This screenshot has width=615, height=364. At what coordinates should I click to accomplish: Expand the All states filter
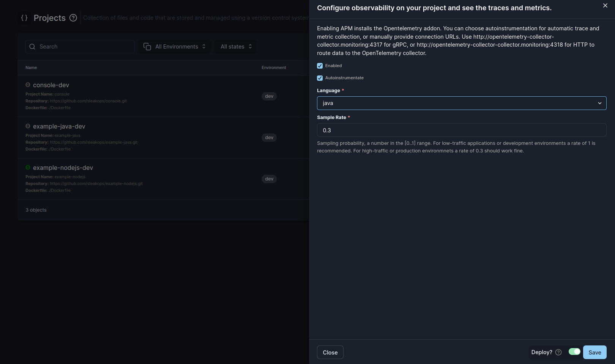(236, 47)
